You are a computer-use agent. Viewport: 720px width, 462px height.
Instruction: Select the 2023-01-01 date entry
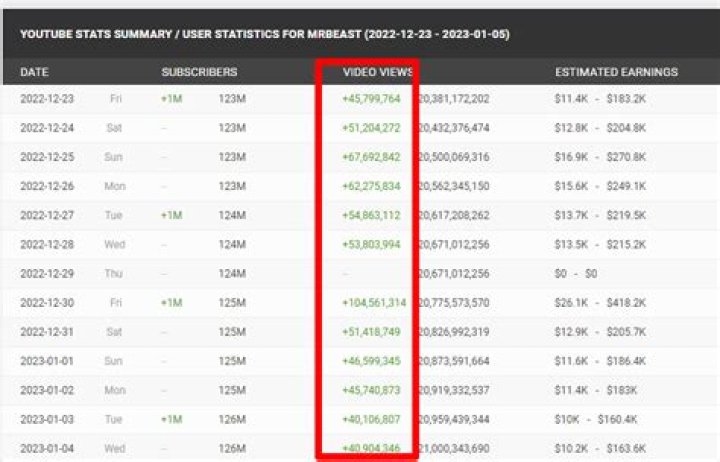click(47, 360)
